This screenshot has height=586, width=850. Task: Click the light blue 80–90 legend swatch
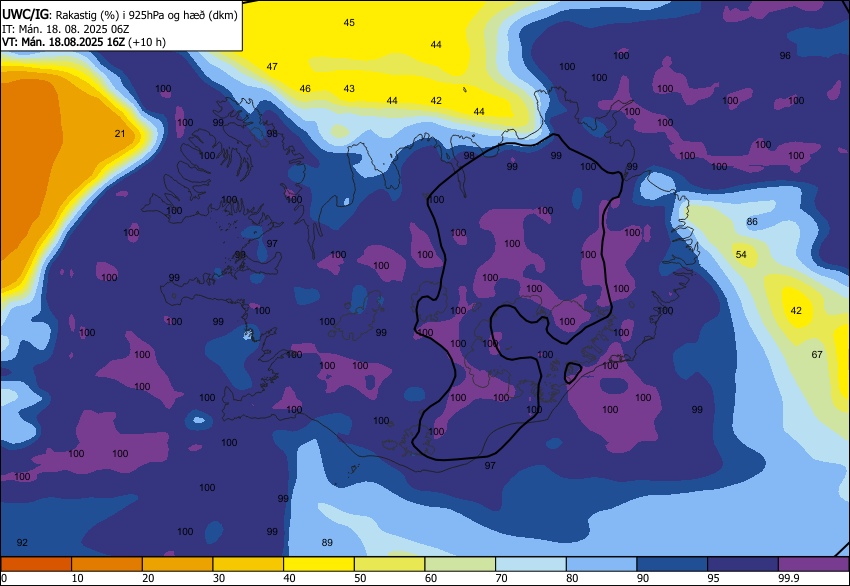pyautogui.click(x=601, y=564)
